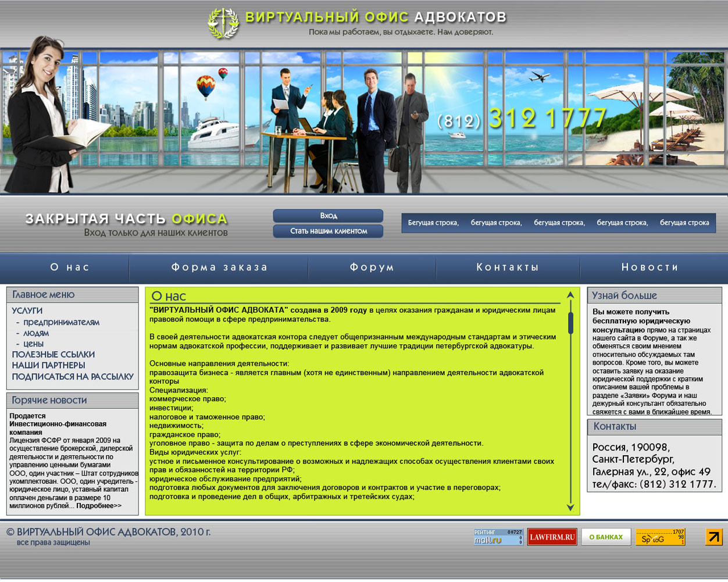The height and width of the screenshot is (582, 728).
Task: Click the «Контакты» sidebar panel header
Action: [654, 426]
